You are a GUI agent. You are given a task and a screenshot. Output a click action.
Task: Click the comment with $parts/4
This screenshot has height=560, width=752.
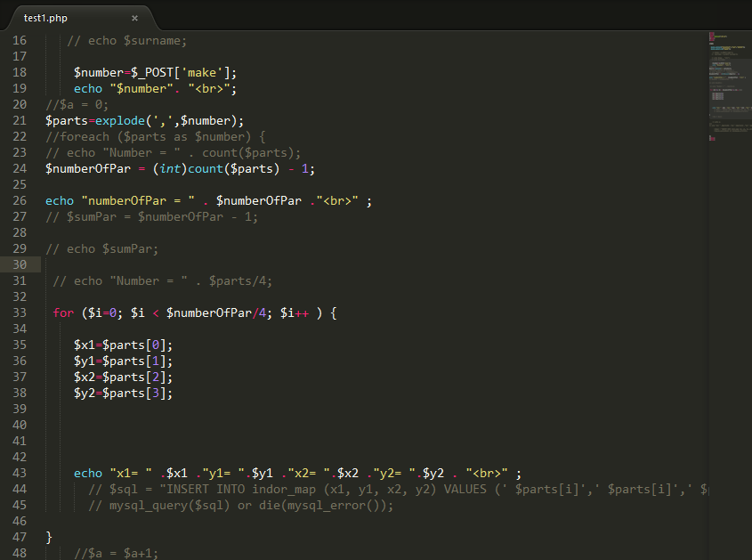pos(162,281)
